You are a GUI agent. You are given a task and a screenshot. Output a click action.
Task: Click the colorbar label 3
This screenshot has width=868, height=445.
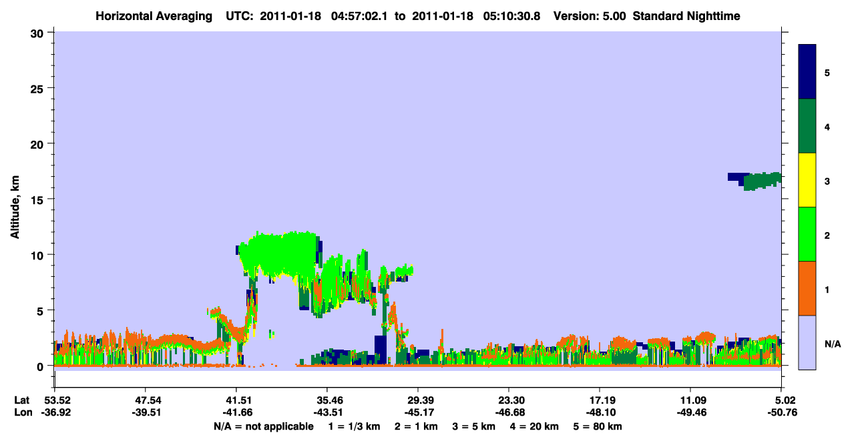click(827, 181)
